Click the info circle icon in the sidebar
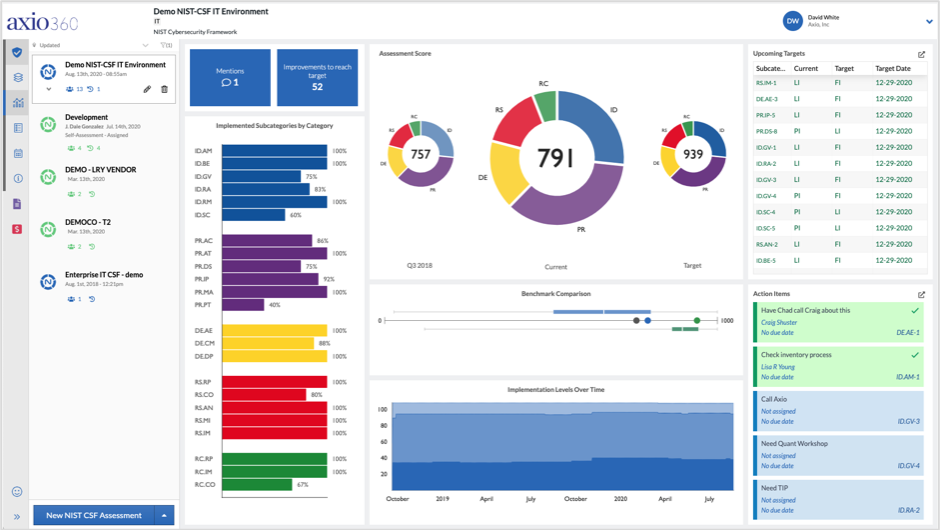Screen dimensions: 940x530 18,178
